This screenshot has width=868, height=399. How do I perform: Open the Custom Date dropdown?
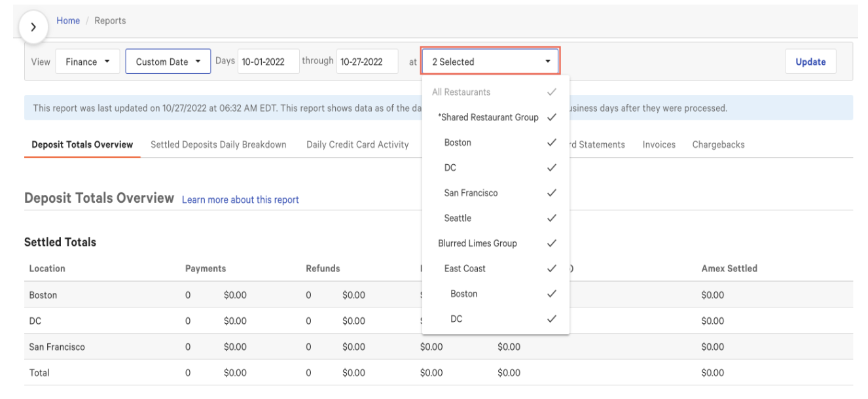coord(168,62)
